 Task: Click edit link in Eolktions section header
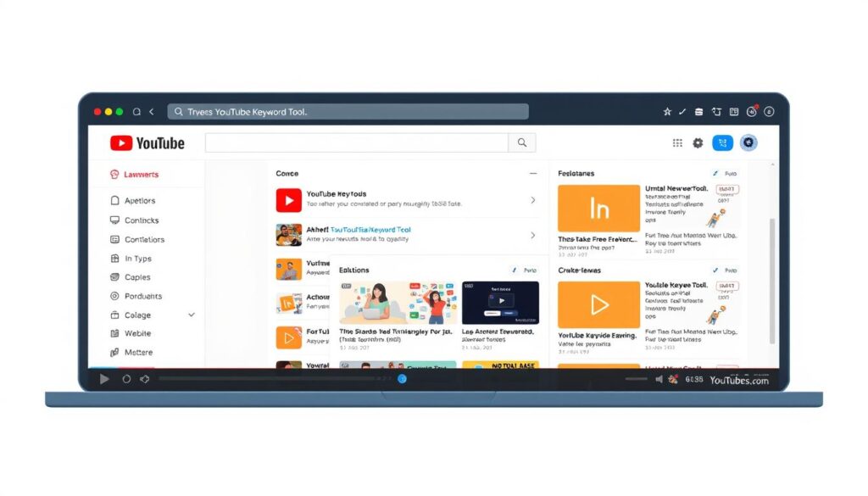[524, 270]
